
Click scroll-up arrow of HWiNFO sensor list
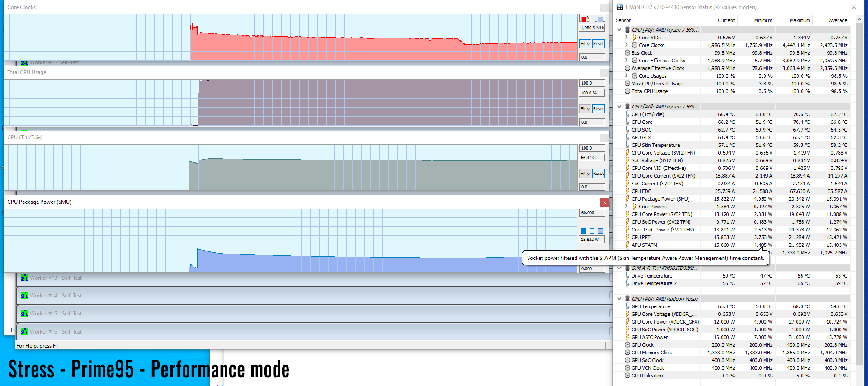pos(859,19)
